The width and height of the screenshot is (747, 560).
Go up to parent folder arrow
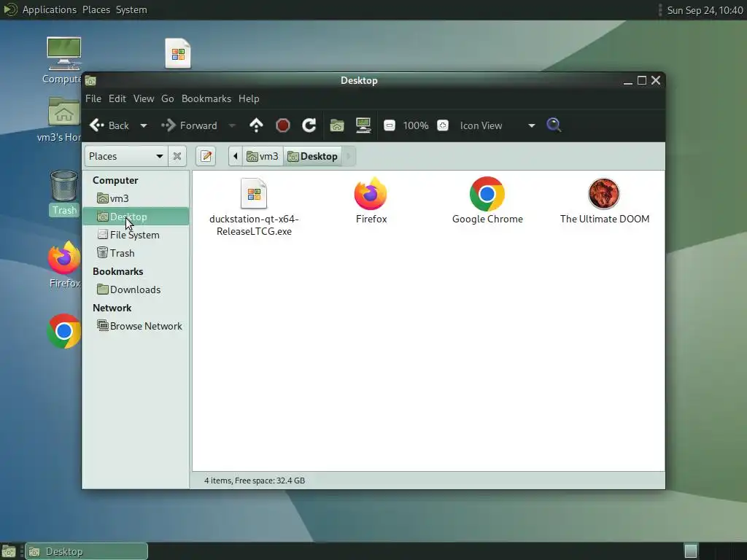click(256, 125)
